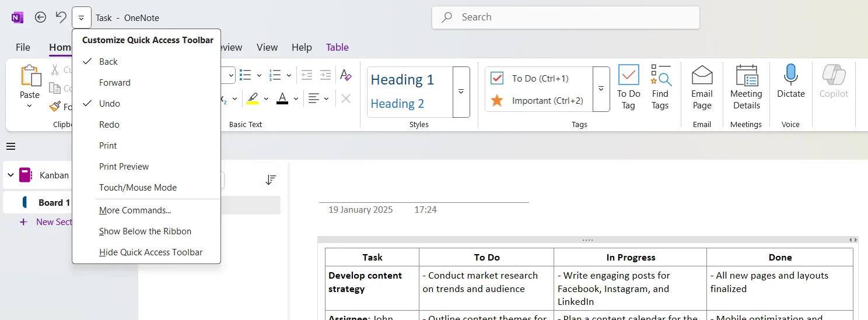Toggle the navigation pane hamburger icon
Viewport: 868px width, 320px height.
[10, 146]
